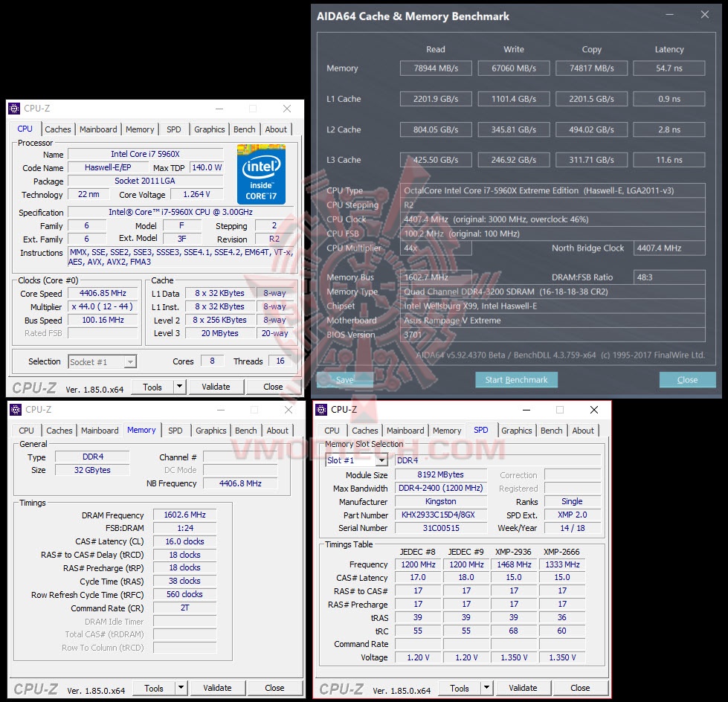Open the Slot #1 memory slot dropdown

tap(356, 460)
